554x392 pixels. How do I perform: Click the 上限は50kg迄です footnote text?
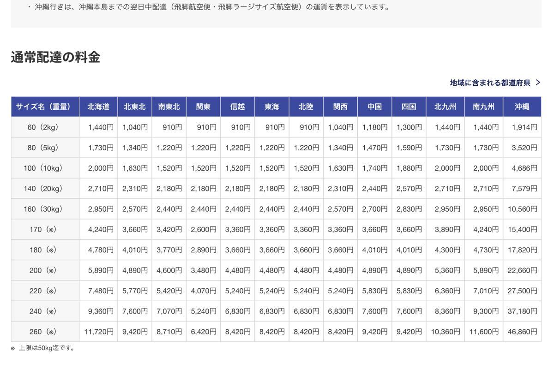click(46, 348)
